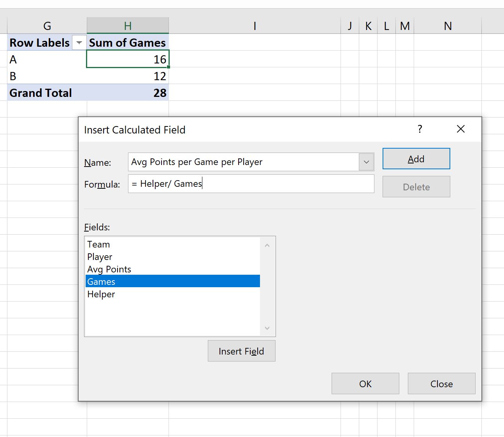Click Close to dismiss the dialog

[x=441, y=383]
